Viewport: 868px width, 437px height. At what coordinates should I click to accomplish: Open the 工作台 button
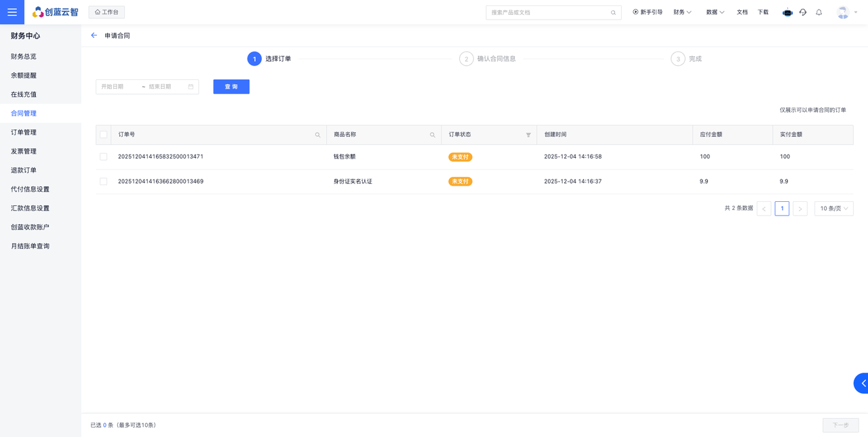pyautogui.click(x=106, y=12)
